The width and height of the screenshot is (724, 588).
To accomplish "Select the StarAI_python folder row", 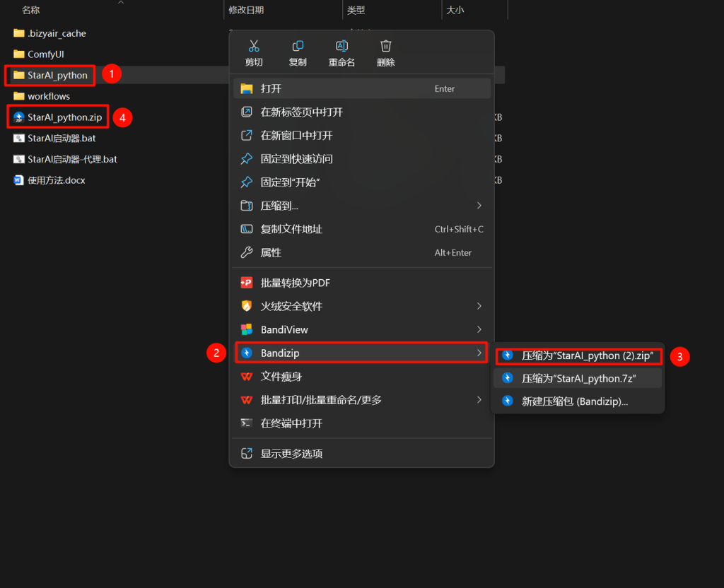I will [50, 75].
